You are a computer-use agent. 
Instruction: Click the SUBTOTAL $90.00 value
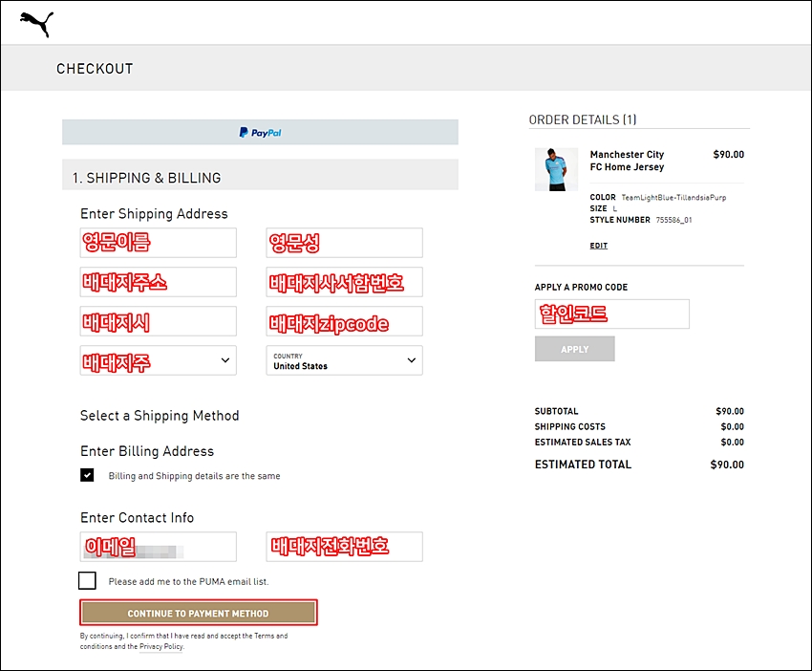point(730,411)
